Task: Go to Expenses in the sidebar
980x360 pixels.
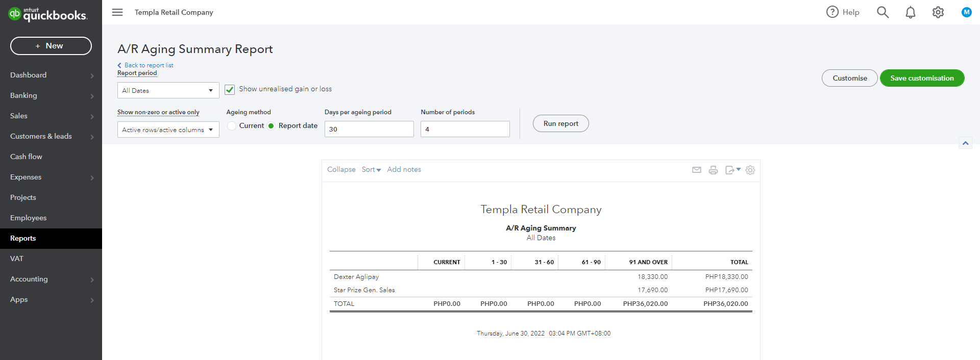Action: tap(26, 177)
